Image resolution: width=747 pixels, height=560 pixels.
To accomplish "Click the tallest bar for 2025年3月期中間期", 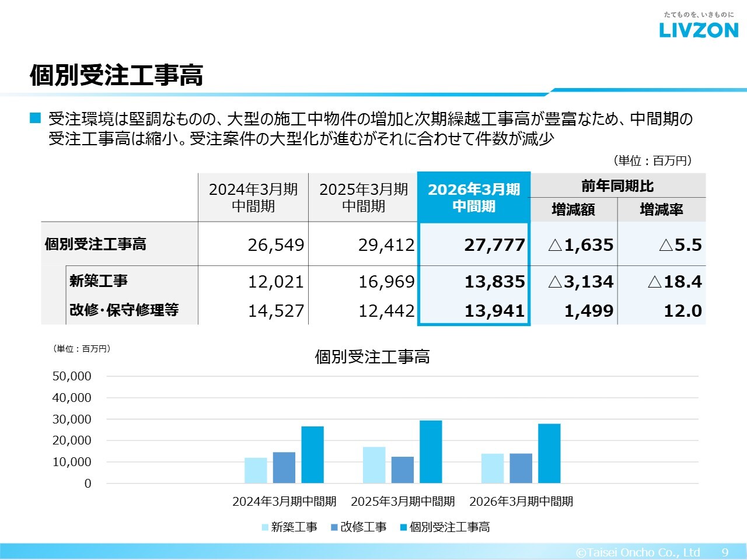I will pos(431,452).
